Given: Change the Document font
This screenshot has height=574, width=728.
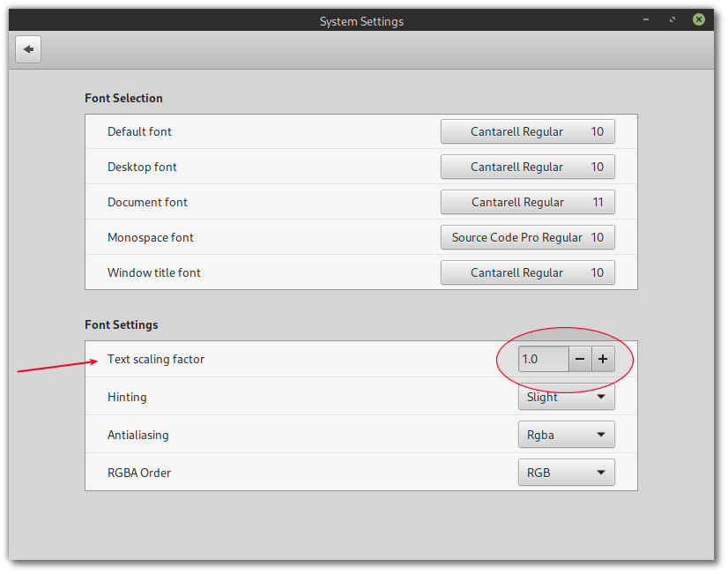Looking at the screenshot, I should (527, 202).
